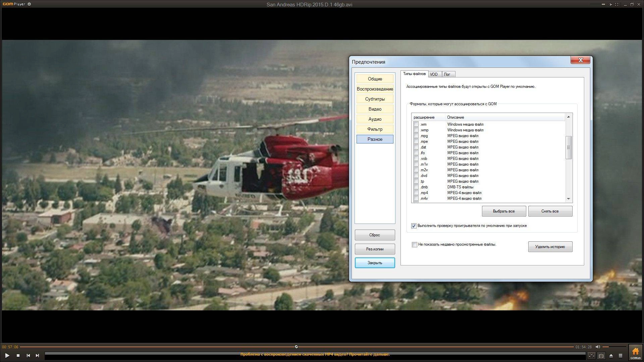Viewport: 644px width, 362px height.
Task: Open the 'Типы файлов' tab
Action: (414, 74)
